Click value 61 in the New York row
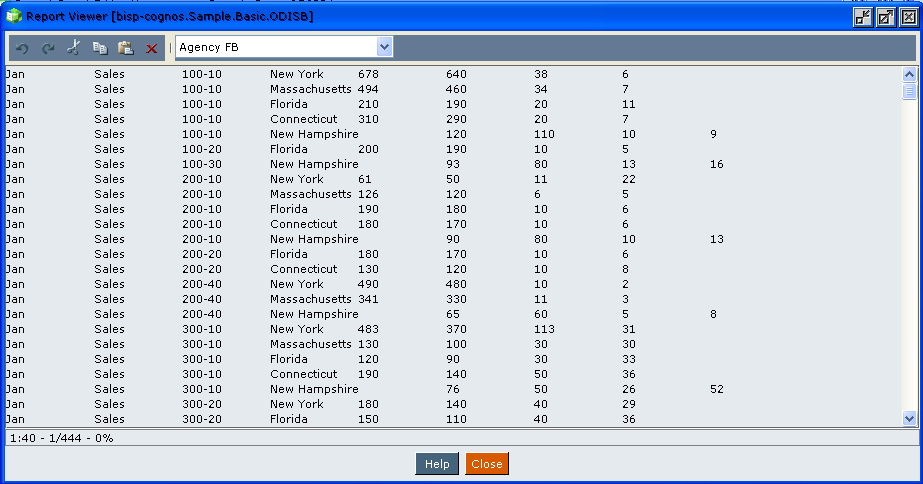923x484 pixels. [x=365, y=179]
